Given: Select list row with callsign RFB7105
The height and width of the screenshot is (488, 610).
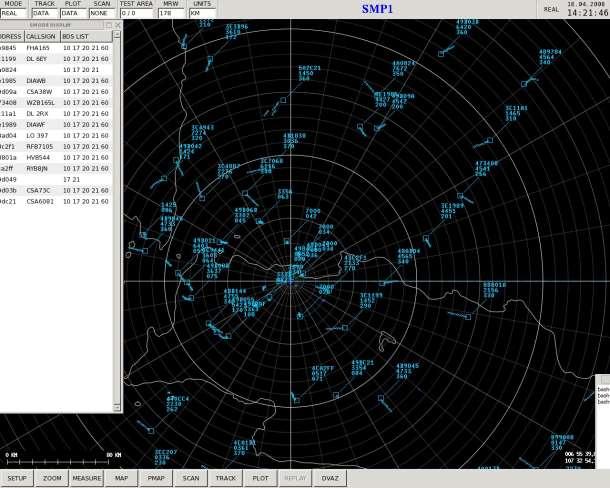Looking at the screenshot, I should click(x=56, y=146).
